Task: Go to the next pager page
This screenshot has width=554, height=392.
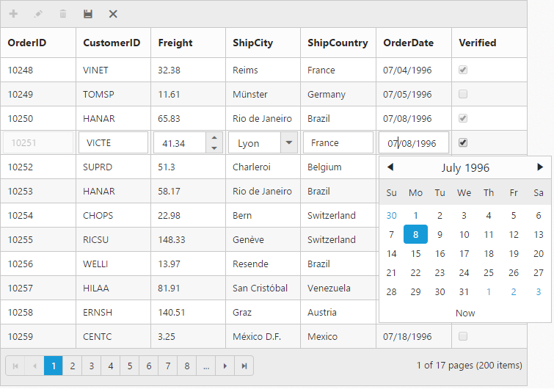Action: tap(225, 366)
